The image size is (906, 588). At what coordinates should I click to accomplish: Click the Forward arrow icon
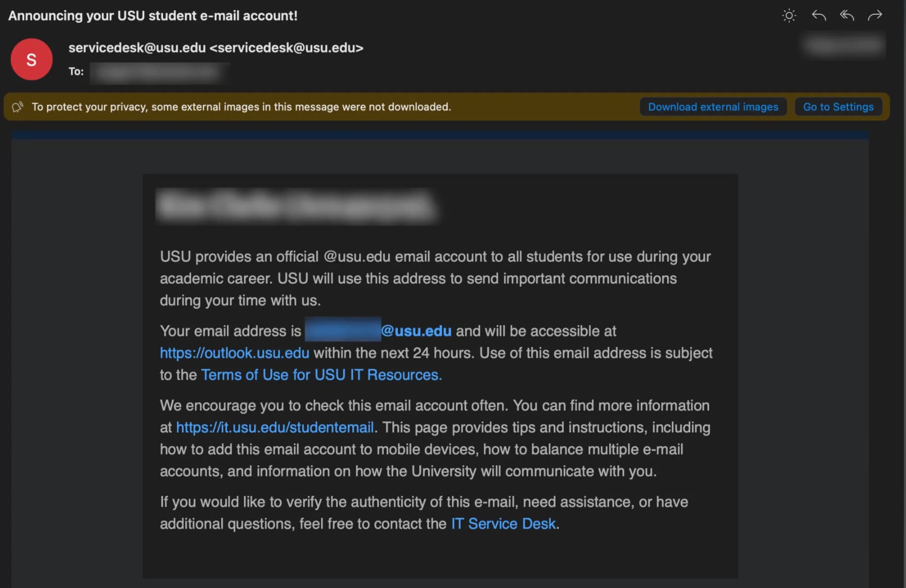coord(875,16)
